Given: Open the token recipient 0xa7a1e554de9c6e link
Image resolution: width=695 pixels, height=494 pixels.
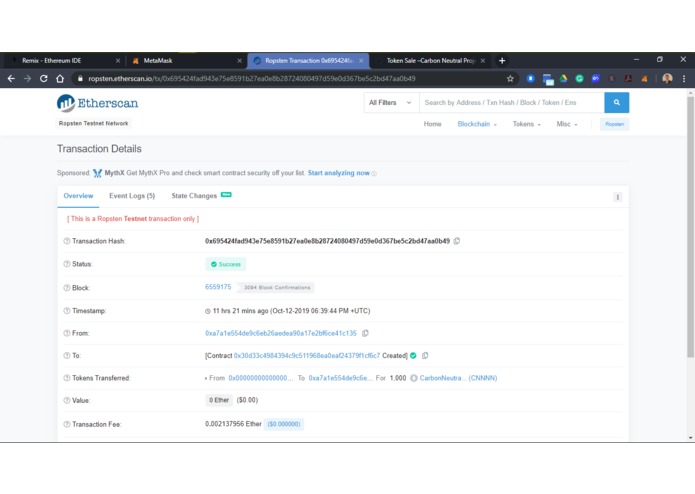Looking at the screenshot, I should click(338, 378).
